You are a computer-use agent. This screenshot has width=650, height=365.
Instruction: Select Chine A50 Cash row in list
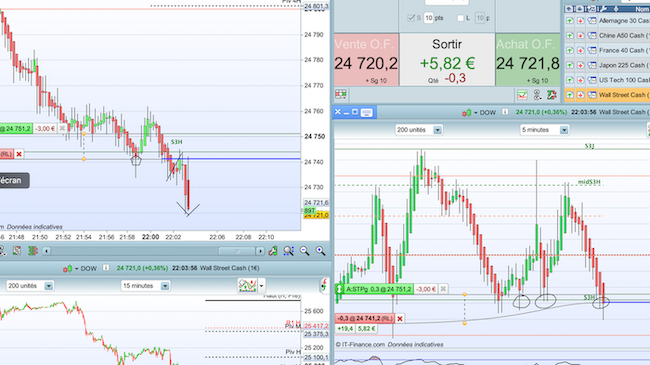pyautogui.click(x=607, y=36)
